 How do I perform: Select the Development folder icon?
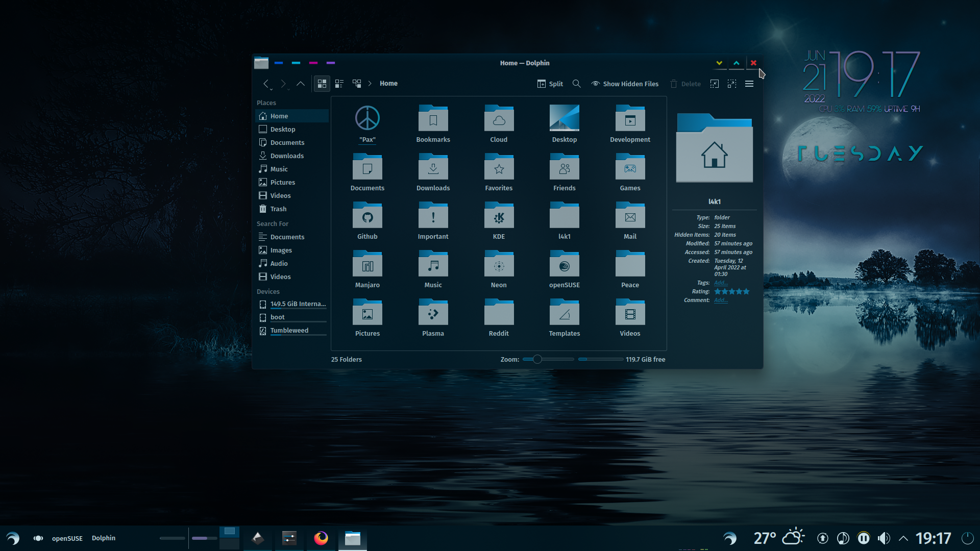(x=630, y=118)
